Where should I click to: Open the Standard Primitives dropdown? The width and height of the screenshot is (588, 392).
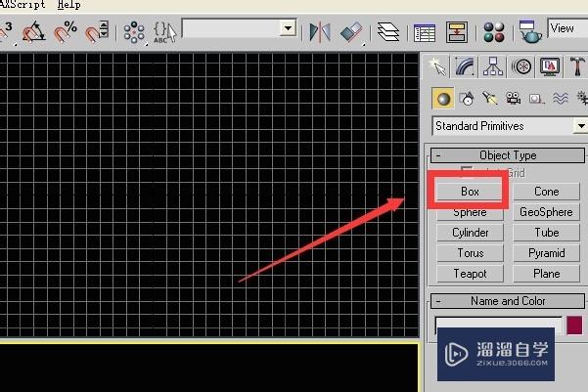pyautogui.click(x=510, y=126)
